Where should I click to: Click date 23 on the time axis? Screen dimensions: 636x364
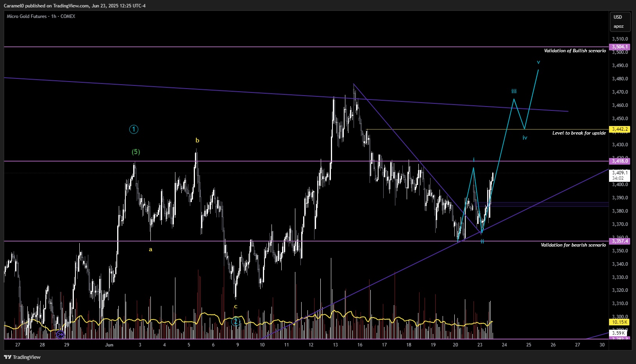point(480,345)
